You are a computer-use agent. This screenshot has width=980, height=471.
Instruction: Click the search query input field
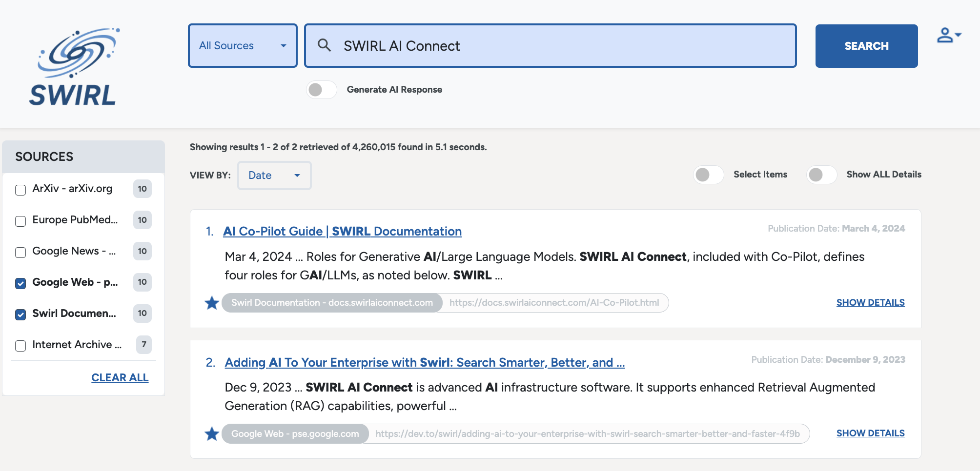tap(551, 46)
